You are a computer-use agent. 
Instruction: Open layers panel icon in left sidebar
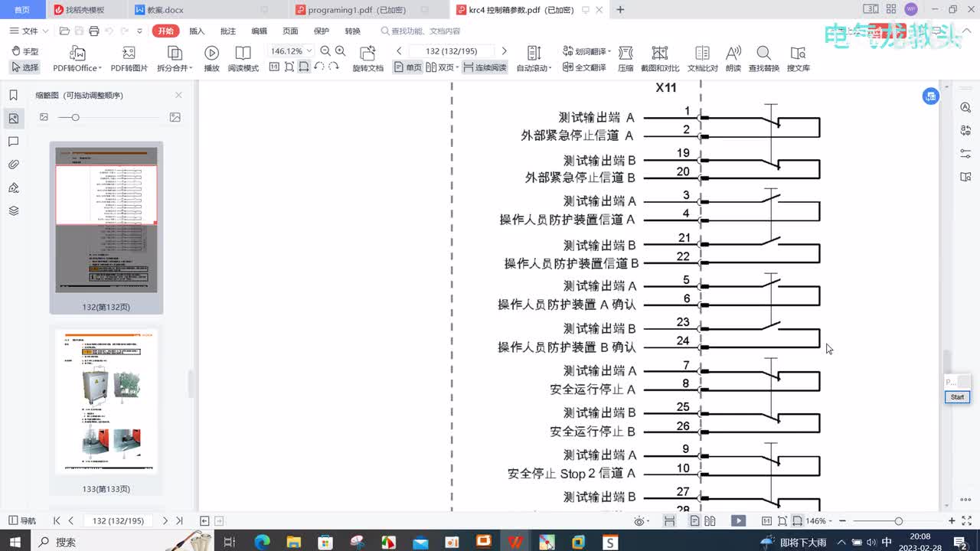tap(13, 210)
